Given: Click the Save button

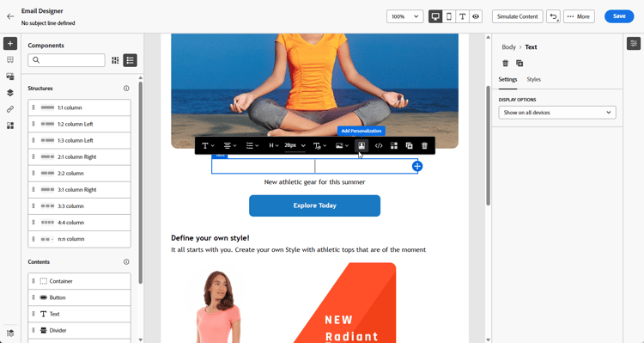Looking at the screenshot, I should 619,16.
